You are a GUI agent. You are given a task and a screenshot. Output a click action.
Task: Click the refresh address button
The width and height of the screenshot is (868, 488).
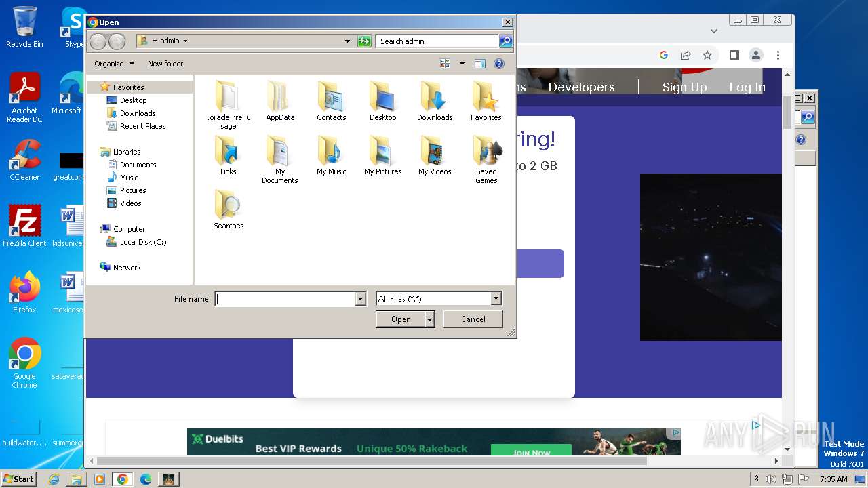click(x=364, y=41)
